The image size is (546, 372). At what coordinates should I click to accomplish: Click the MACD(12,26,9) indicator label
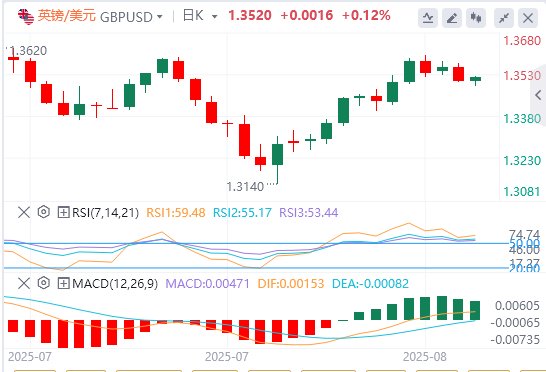tap(115, 284)
